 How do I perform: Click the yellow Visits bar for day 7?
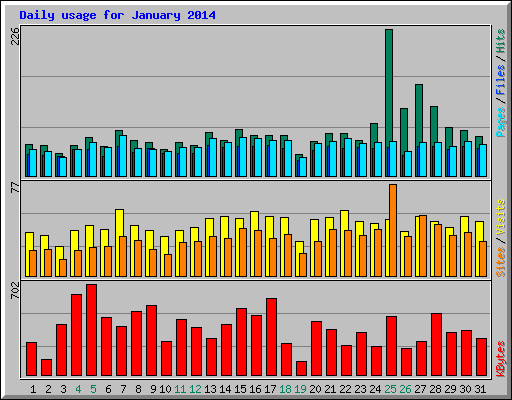(x=120, y=223)
